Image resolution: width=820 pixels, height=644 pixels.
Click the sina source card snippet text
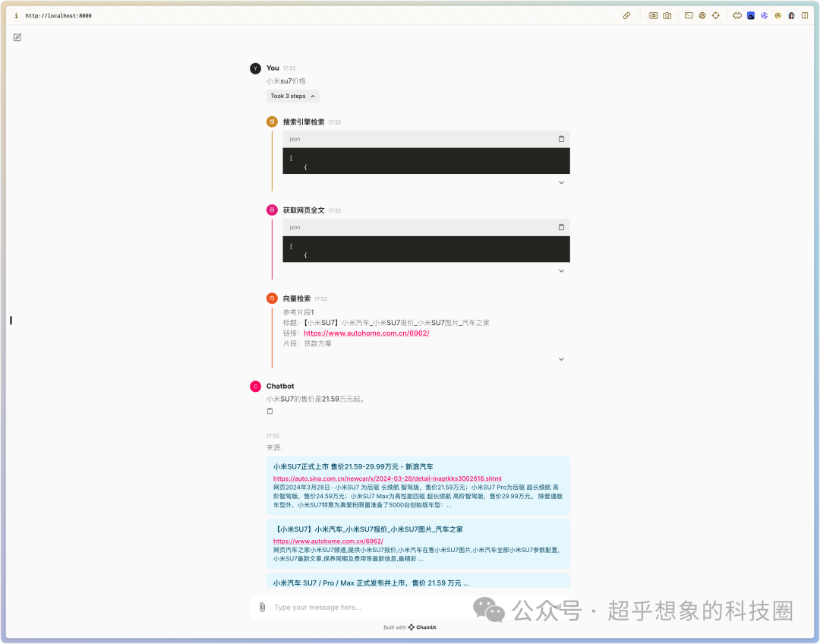(418, 496)
